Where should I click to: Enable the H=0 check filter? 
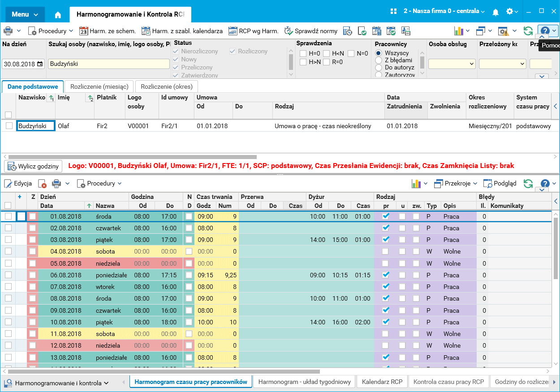[x=303, y=54]
